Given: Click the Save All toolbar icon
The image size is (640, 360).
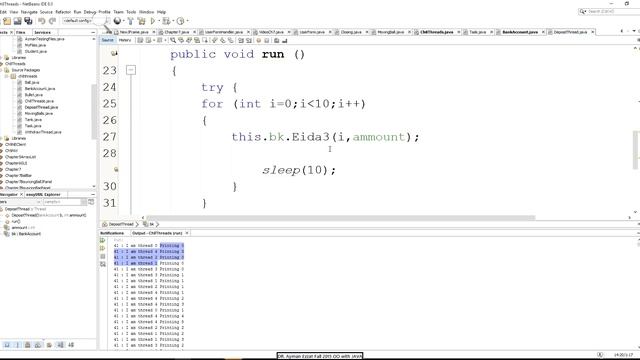Looking at the screenshot, I should (x=28, y=21).
